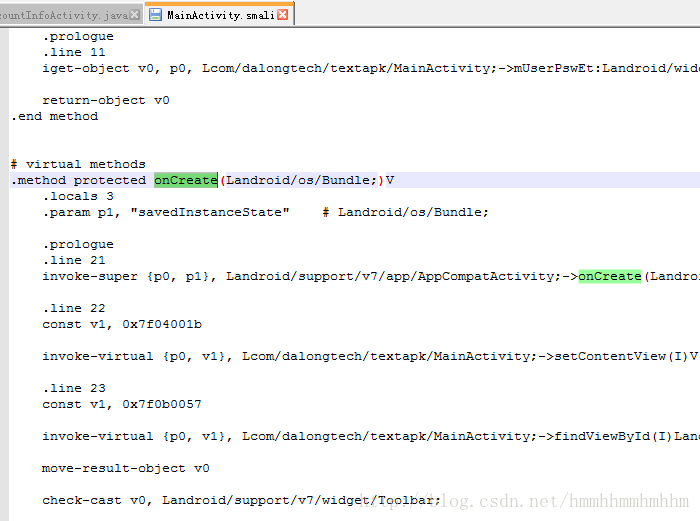Click the setContentView(I)V invoke line
The image size is (700, 521).
(370, 356)
